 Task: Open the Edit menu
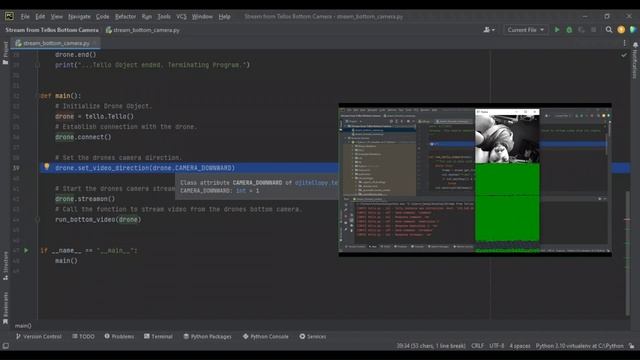[x=40, y=17]
